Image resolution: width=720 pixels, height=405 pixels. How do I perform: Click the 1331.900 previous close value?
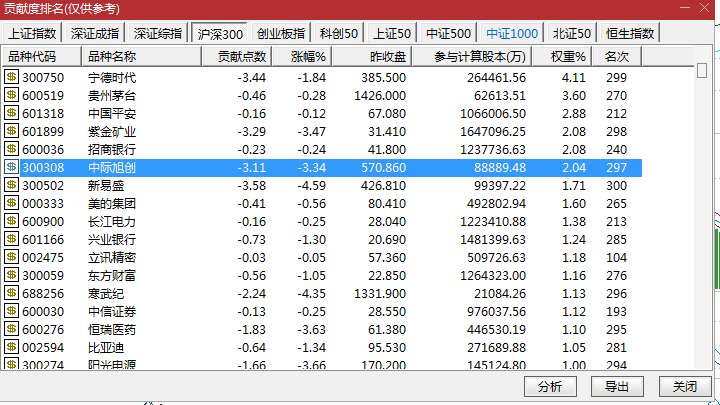(380, 293)
